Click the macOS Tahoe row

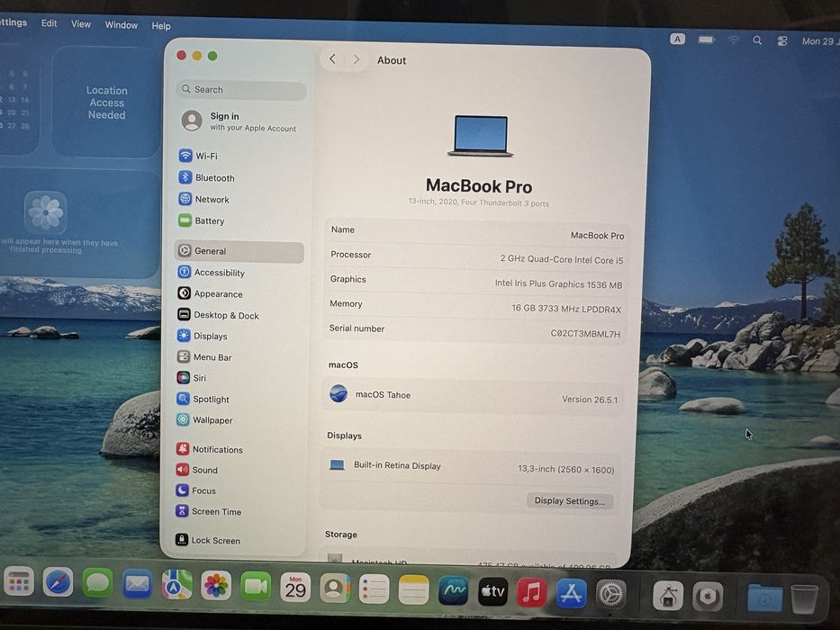473,396
